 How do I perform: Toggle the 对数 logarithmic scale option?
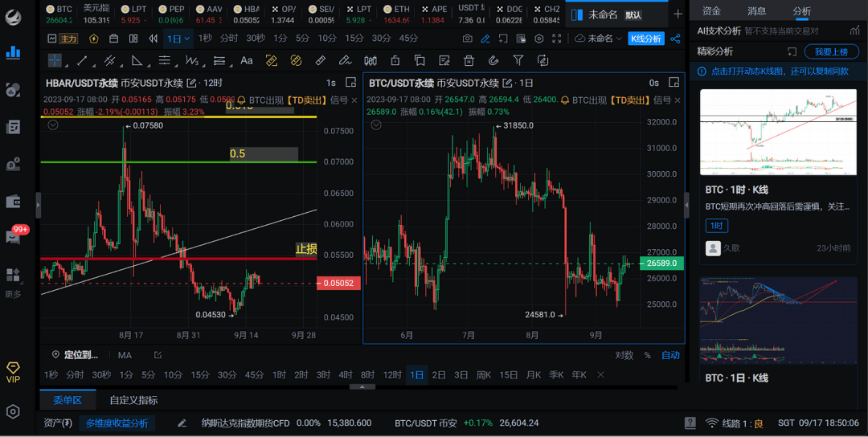[624, 355]
